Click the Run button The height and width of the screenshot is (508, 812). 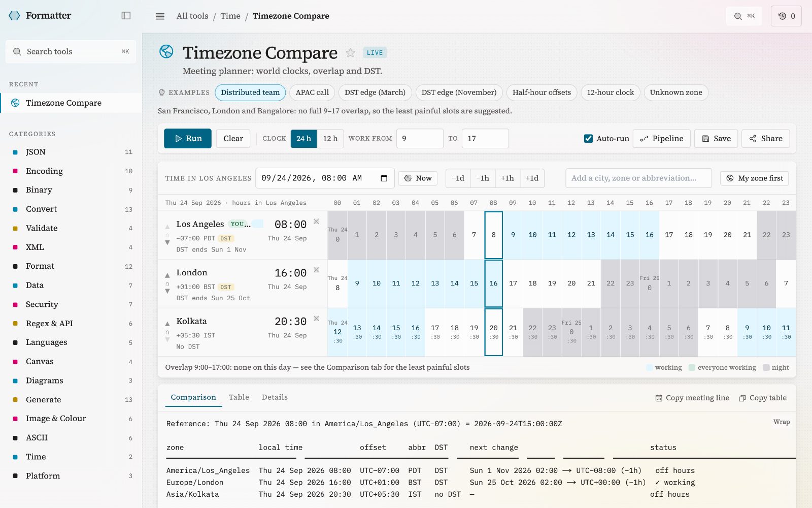(188, 139)
